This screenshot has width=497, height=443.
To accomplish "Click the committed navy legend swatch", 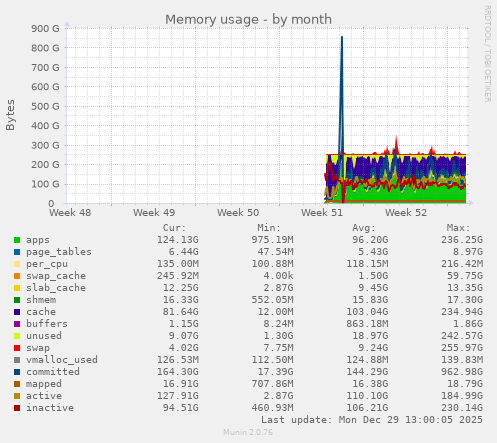I will (x=17, y=372).
